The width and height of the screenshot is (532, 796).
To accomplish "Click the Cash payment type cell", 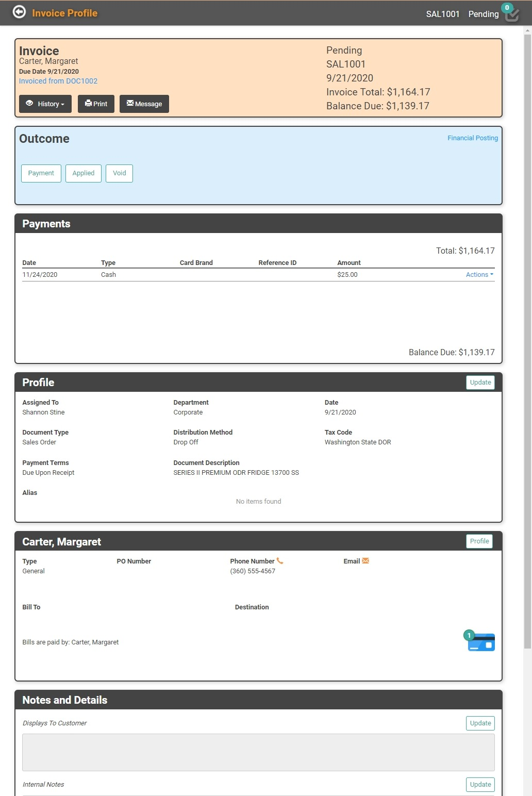I will pos(108,275).
